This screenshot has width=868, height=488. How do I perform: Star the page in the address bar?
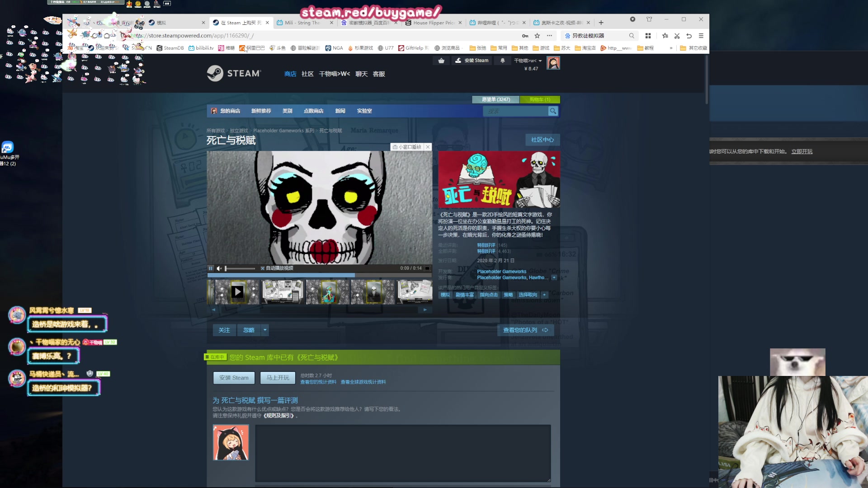coord(537,36)
